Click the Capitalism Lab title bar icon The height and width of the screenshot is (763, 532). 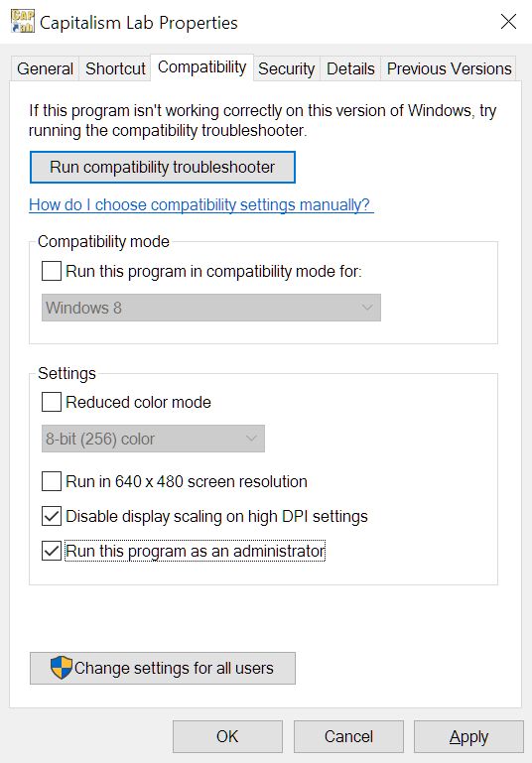click(23, 22)
